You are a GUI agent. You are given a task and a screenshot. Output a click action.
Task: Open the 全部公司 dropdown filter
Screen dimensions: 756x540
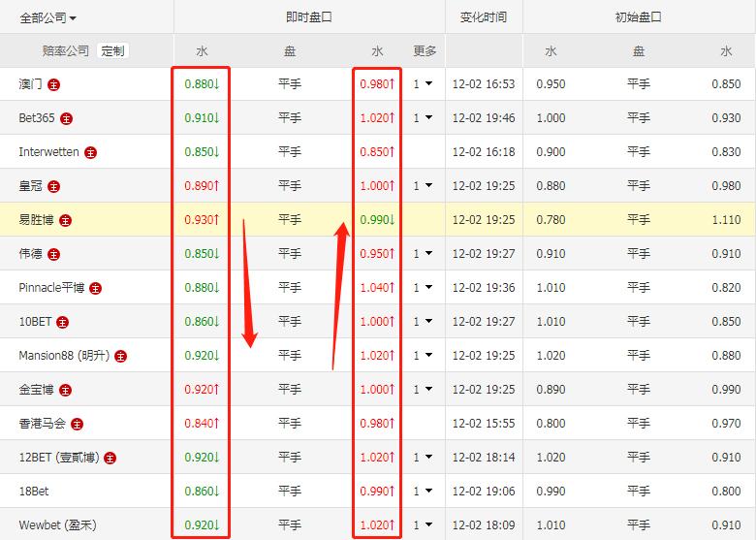(x=47, y=17)
